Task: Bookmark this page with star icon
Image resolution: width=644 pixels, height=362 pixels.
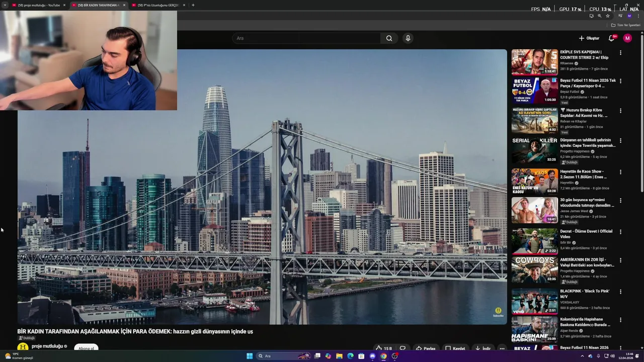Action: click(x=608, y=16)
